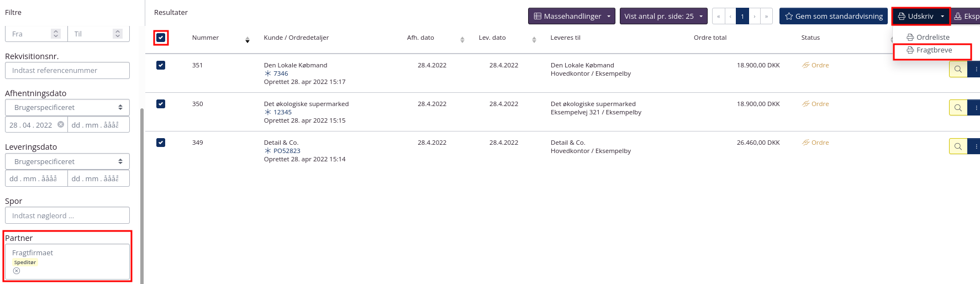Click the Rekvisitionsnr. reference number field
The width and height of the screenshot is (980, 284).
[x=67, y=70]
